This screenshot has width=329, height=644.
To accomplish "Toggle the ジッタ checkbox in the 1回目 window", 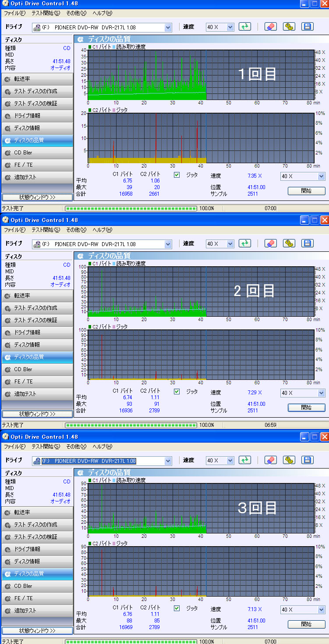I will point(177,175).
